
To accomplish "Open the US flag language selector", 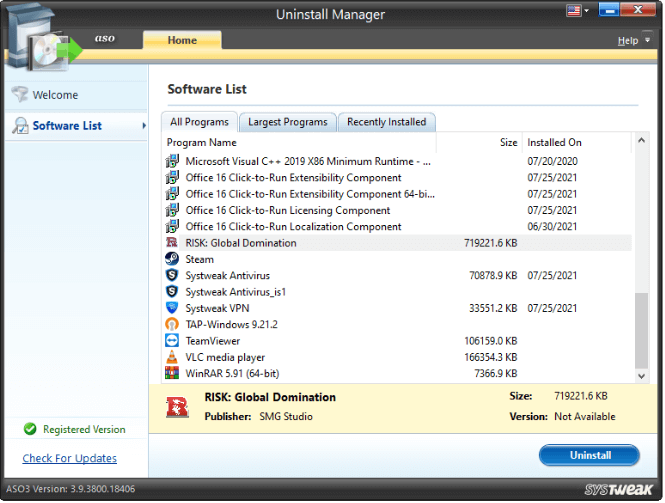I will click(x=578, y=11).
